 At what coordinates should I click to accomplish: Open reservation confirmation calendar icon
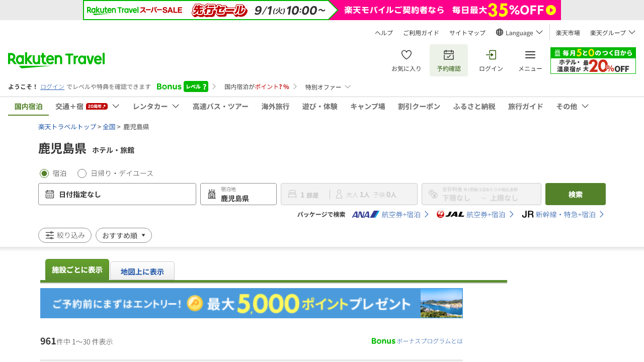tap(449, 55)
